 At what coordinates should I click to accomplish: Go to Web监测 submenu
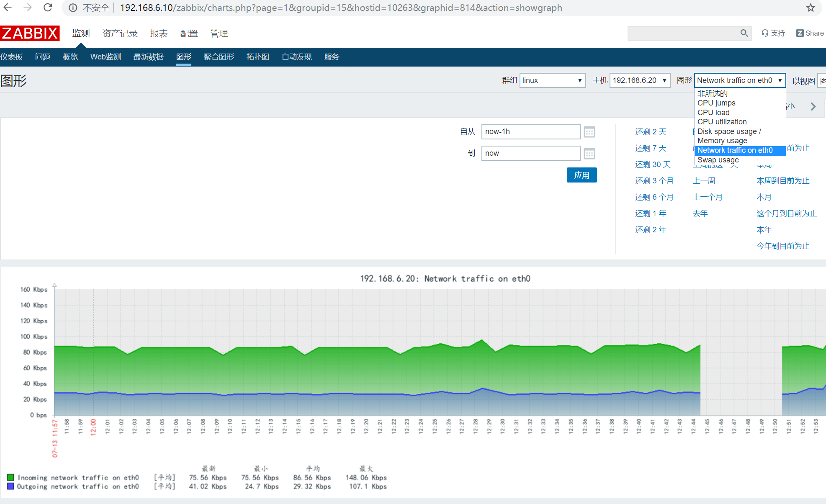[x=106, y=57]
